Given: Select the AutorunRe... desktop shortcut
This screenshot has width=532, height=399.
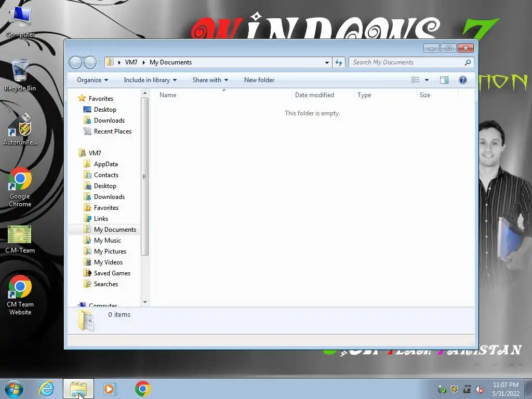Looking at the screenshot, I should click(x=20, y=130).
